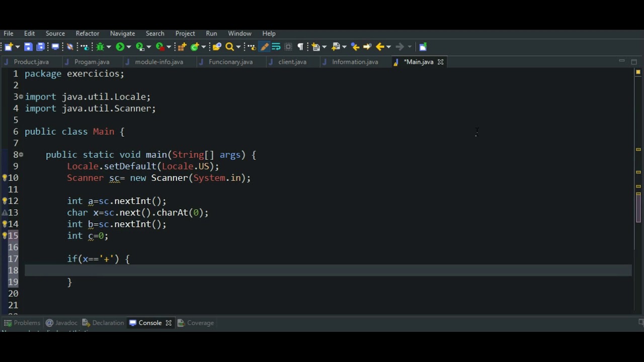Open the Window menu
Image resolution: width=644 pixels, height=362 pixels.
pos(239,34)
